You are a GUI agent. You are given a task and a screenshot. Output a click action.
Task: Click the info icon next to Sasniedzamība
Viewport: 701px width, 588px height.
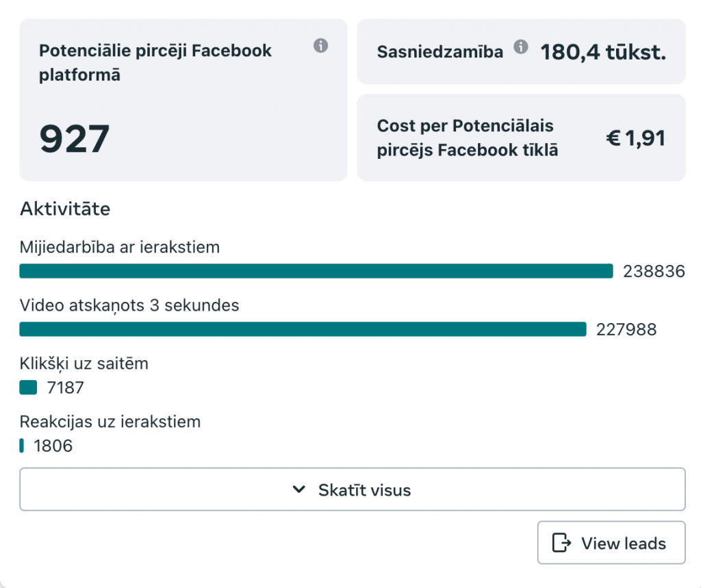[521, 47]
